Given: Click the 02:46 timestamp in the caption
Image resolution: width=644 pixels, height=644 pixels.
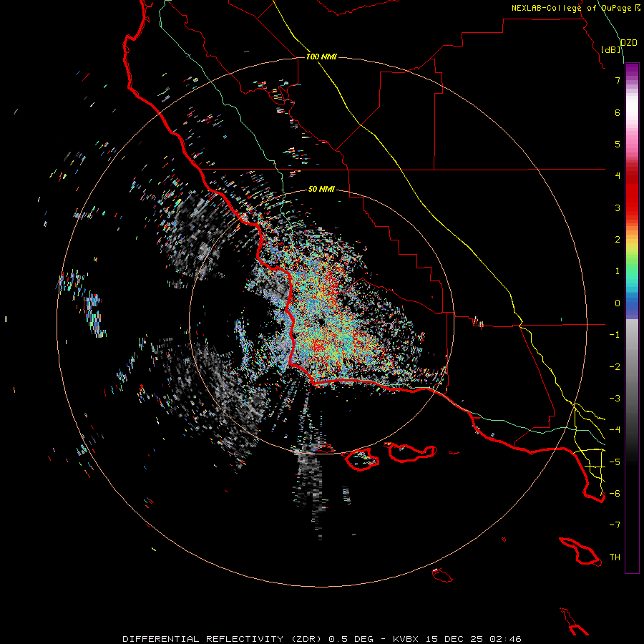Looking at the screenshot, I should pos(506,639).
